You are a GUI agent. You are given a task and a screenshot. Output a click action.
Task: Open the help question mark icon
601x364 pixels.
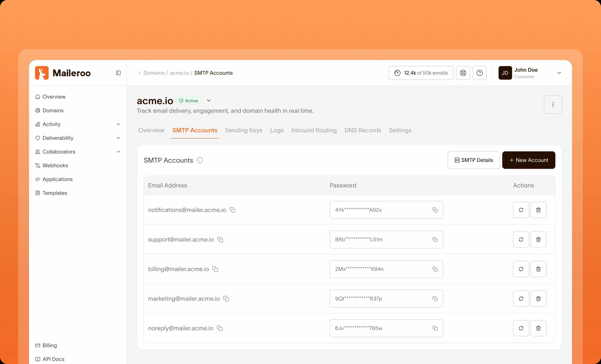479,73
